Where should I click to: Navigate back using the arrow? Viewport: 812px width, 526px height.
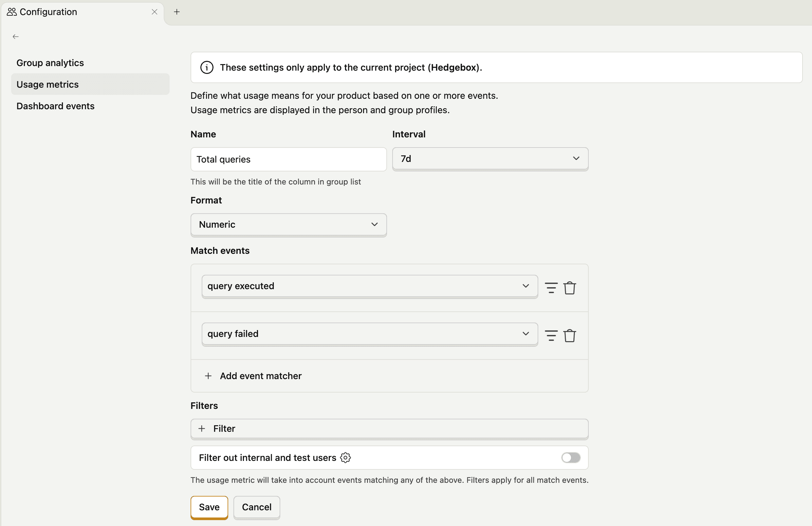pos(15,37)
